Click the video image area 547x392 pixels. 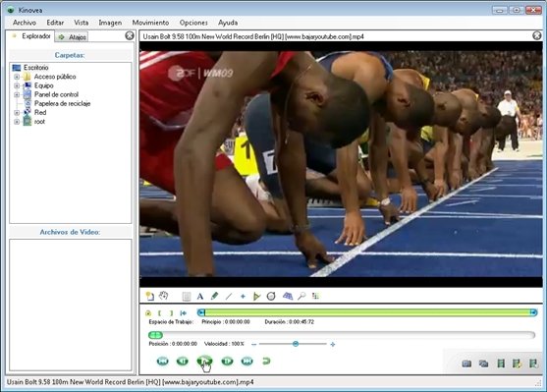[x=341, y=164]
